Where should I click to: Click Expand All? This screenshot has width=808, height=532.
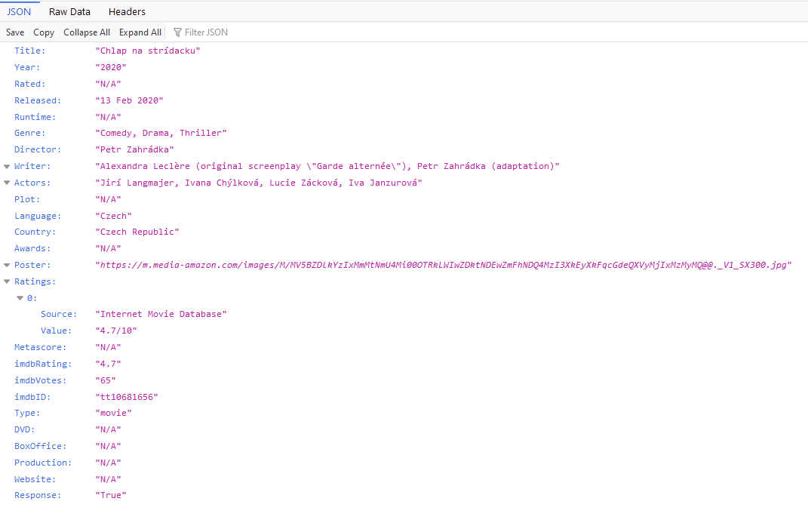[140, 32]
